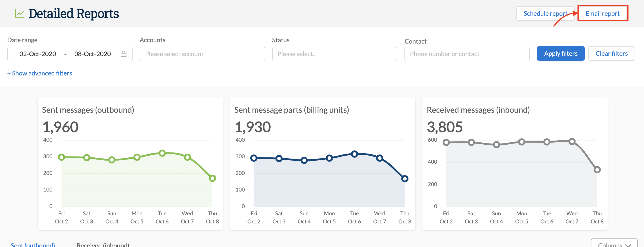Click Tue Oct 6 point on green outbound chart

tap(162, 153)
